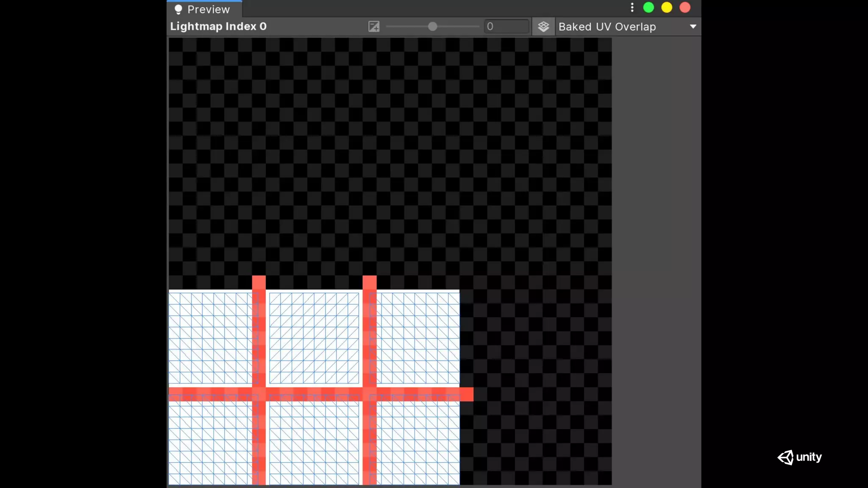Click the green circle window button
This screenshot has height=488, width=868.
click(x=648, y=8)
